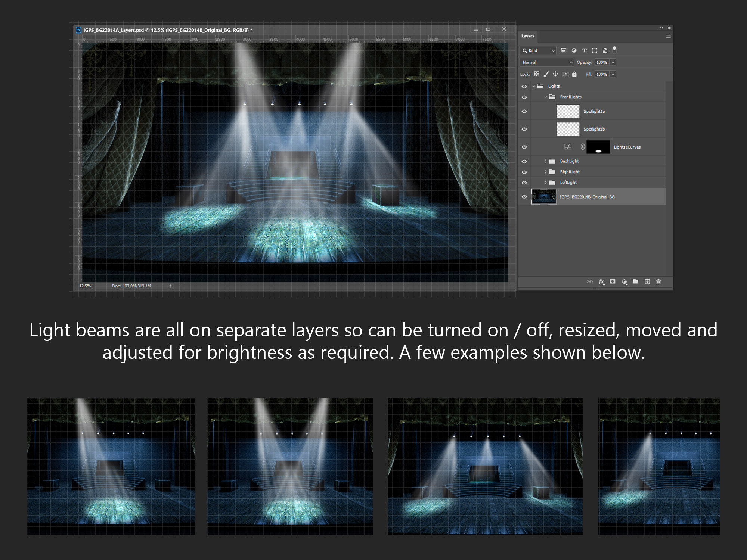Hide the IGPS_BG22014B_Original_BG layer
The width and height of the screenshot is (747, 560).
pyautogui.click(x=524, y=196)
